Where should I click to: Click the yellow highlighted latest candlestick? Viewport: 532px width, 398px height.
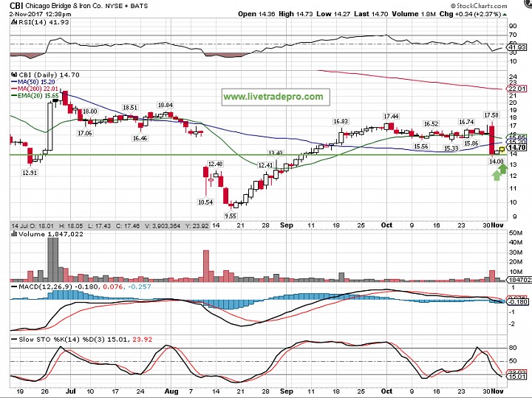point(502,149)
